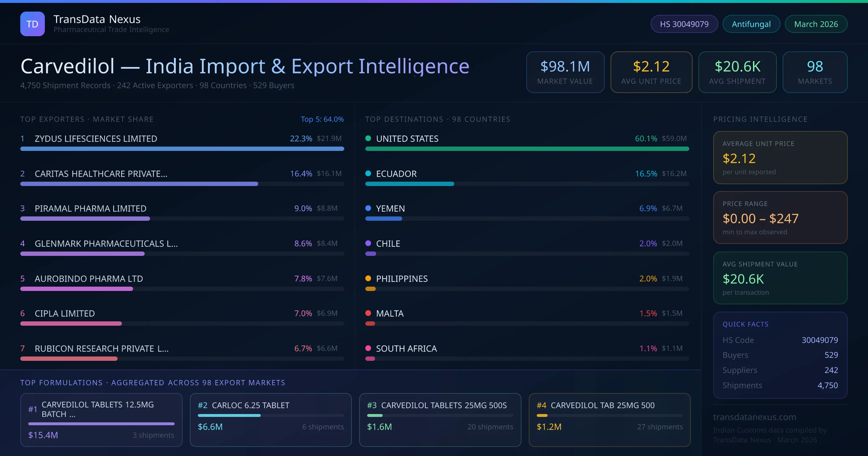Click the March 2026 date pill
This screenshot has height=456, width=868.
click(816, 24)
